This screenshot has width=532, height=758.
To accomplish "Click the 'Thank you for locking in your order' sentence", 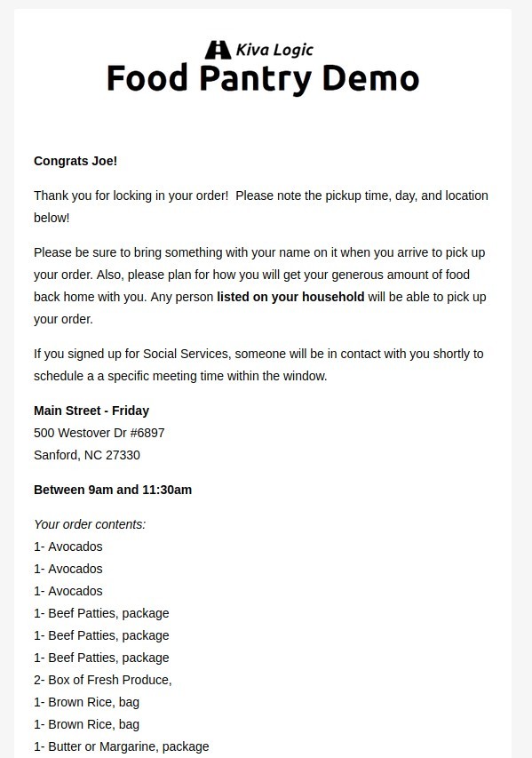I will coord(131,195).
